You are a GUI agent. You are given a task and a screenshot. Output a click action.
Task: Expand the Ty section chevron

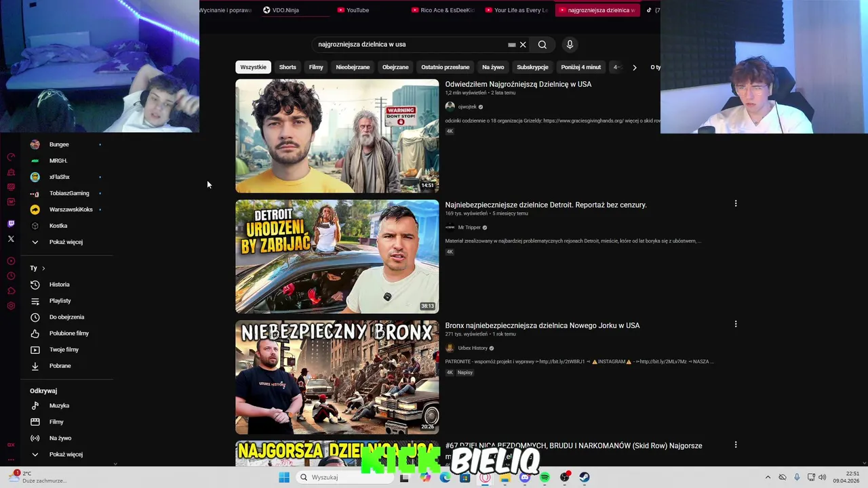point(43,268)
